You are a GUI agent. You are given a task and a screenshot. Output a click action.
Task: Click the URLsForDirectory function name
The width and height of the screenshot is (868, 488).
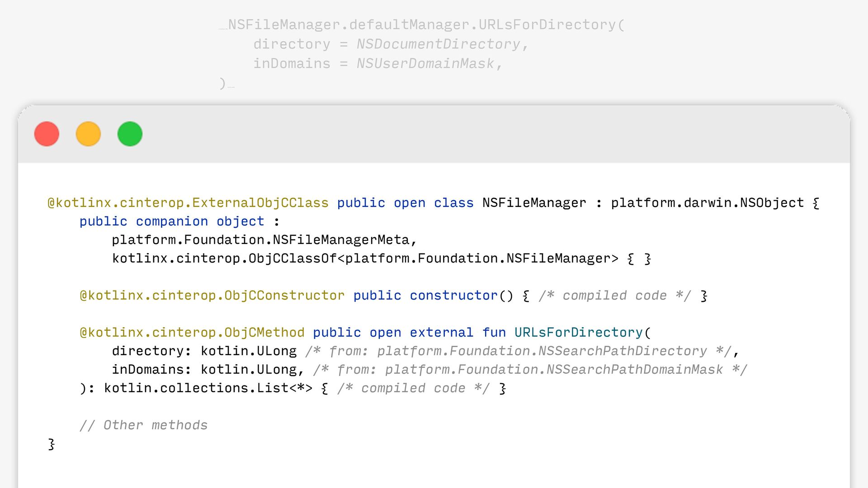(x=578, y=333)
